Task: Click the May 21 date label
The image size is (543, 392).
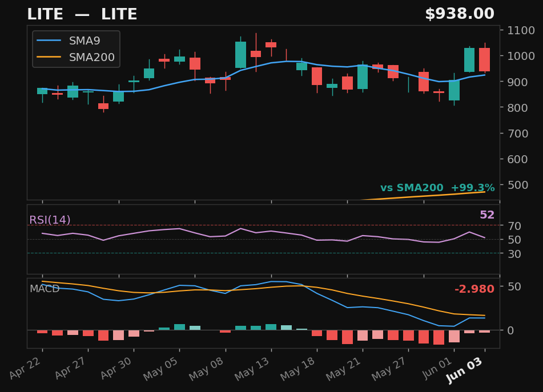Action: pos(344,369)
